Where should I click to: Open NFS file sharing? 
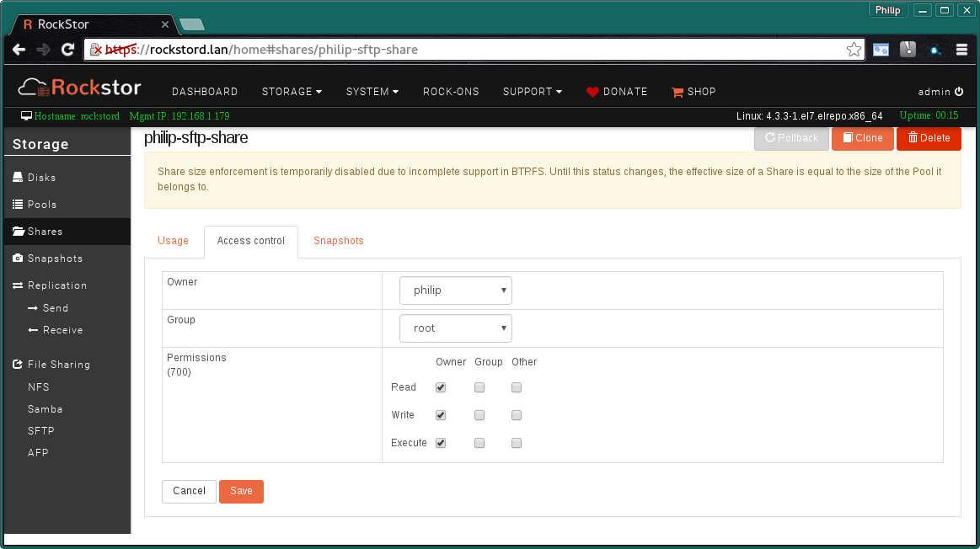pyautogui.click(x=38, y=387)
